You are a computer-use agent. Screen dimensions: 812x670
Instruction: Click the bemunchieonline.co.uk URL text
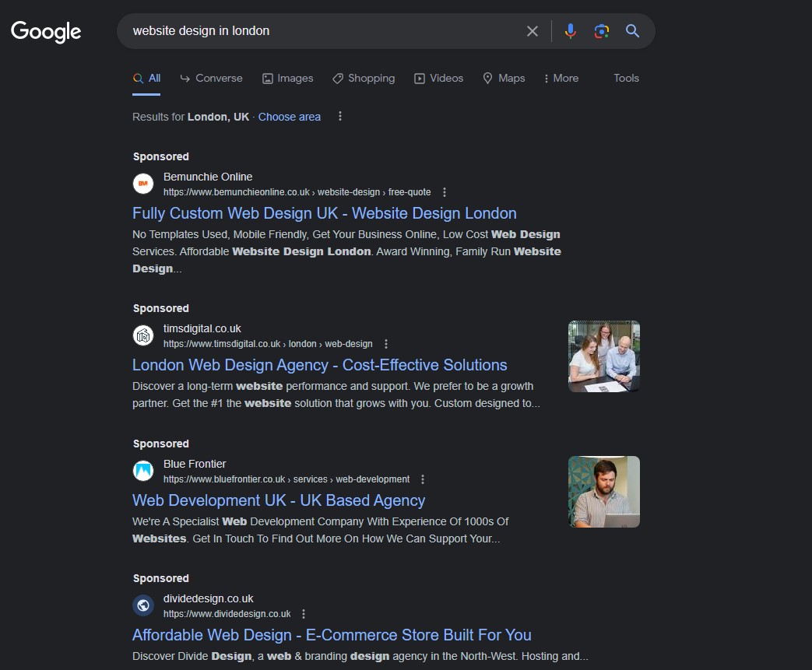pyautogui.click(x=297, y=192)
